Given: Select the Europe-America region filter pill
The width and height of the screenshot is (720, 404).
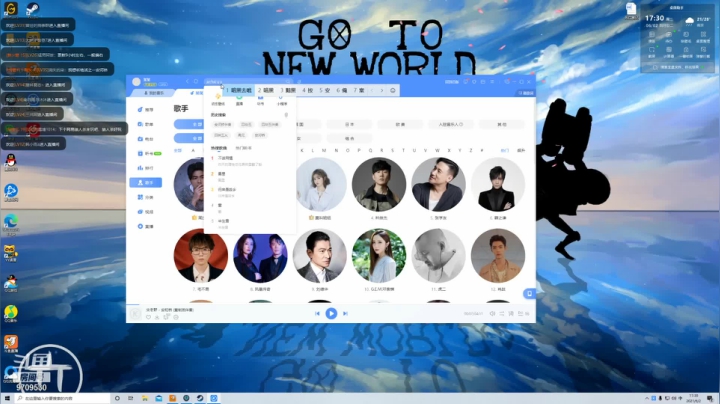Looking at the screenshot, I should [x=400, y=124].
